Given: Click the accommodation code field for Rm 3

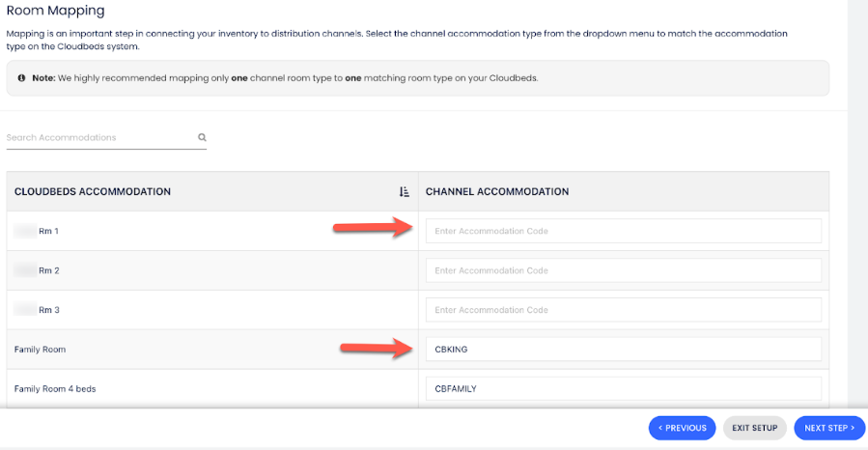Looking at the screenshot, I should click(623, 310).
